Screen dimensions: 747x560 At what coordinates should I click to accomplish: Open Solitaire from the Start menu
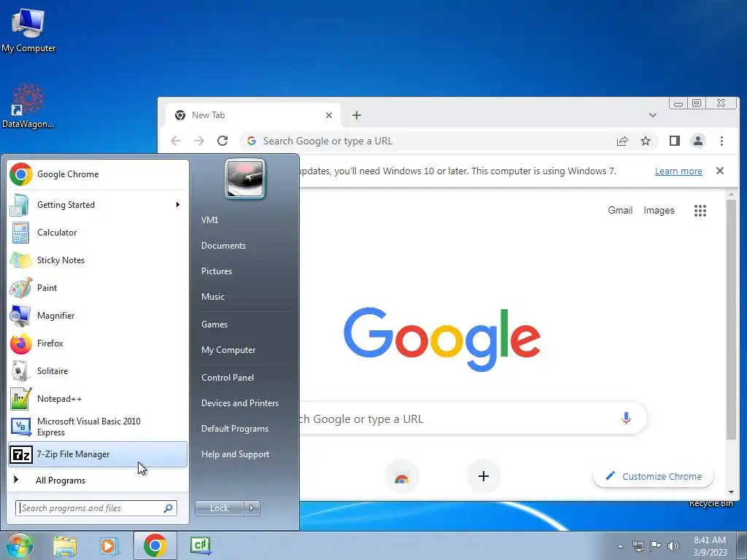pyautogui.click(x=98, y=371)
